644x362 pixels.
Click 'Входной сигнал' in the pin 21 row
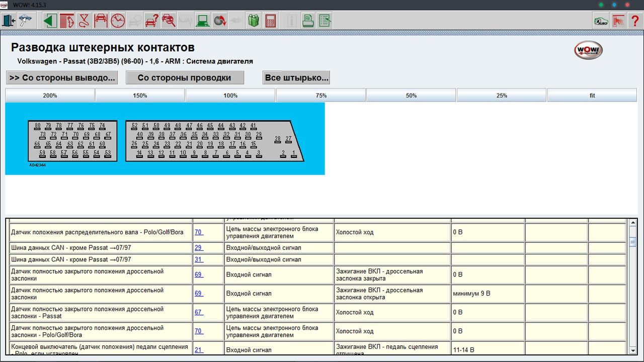click(x=249, y=350)
